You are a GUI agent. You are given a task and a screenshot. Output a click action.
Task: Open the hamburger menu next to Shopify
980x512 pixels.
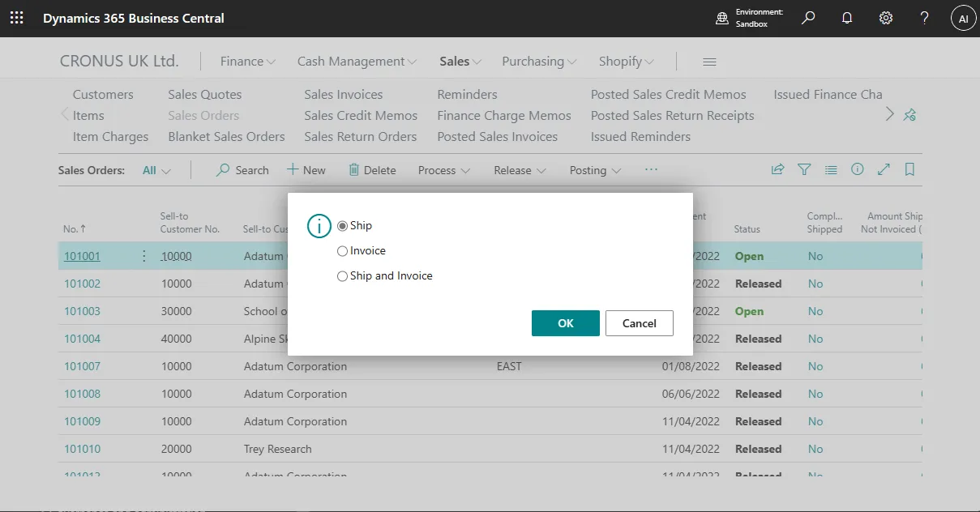(x=709, y=62)
